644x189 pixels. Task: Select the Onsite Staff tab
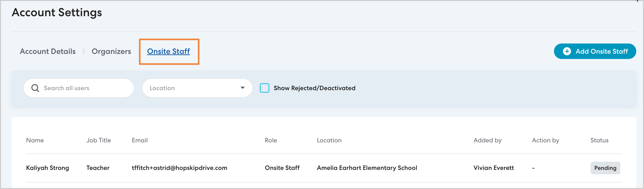click(168, 51)
